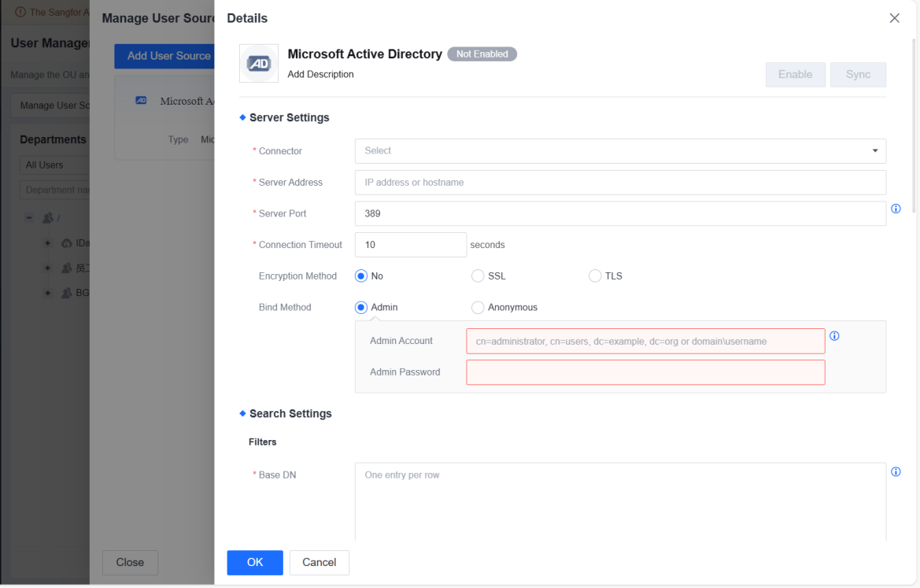Select SSL encryption method
This screenshot has width=920, height=588.
478,276
